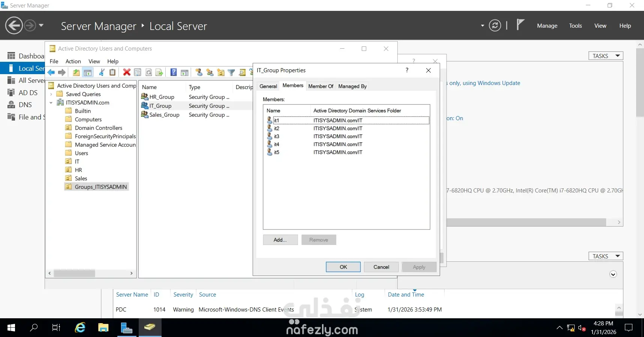The height and width of the screenshot is (337, 644).
Task: Click the blue Help question-mark toolbar icon
Action: pos(174,73)
